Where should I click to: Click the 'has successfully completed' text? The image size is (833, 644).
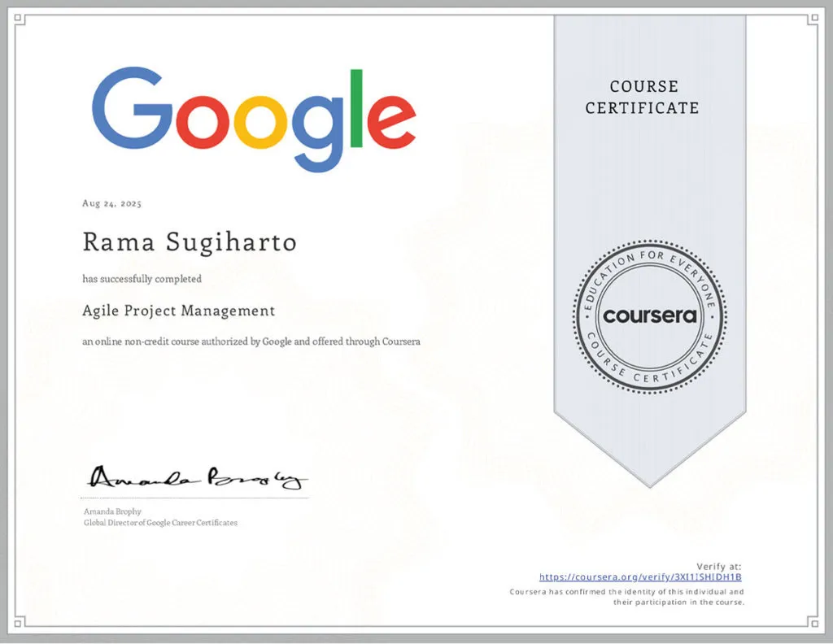(142, 279)
